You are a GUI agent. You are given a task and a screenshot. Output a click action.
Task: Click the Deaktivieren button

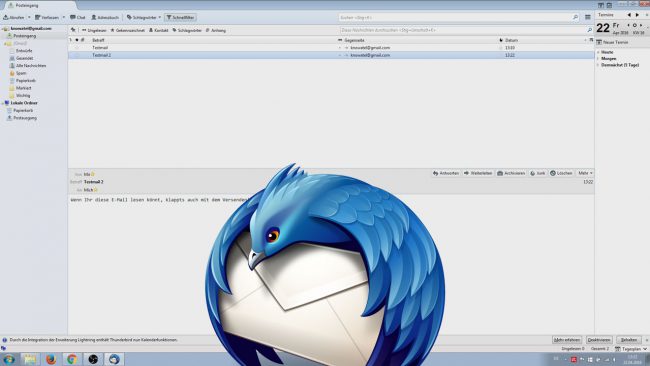point(599,340)
